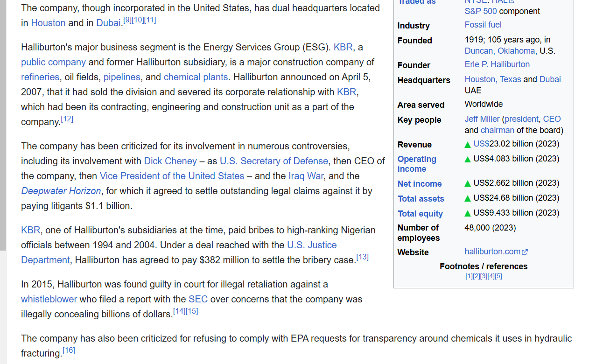589x364 pixels.
Task: Open the SEC link
Action: 198,299
